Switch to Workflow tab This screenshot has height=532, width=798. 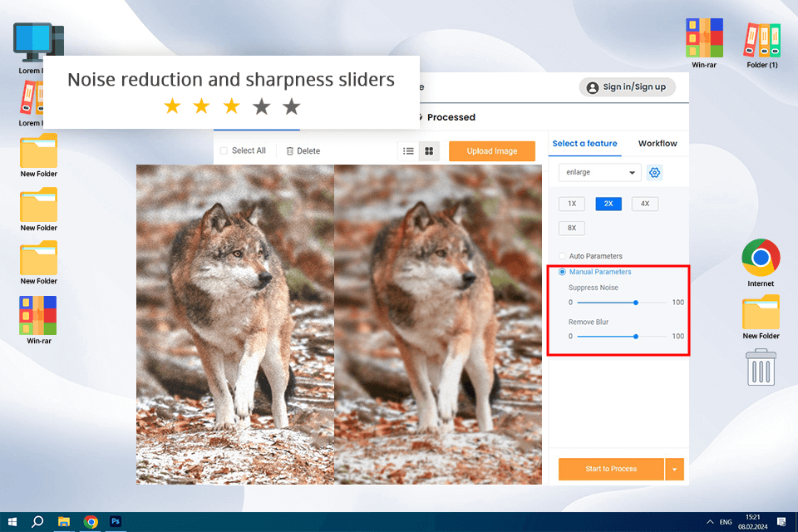click(658, 144)
